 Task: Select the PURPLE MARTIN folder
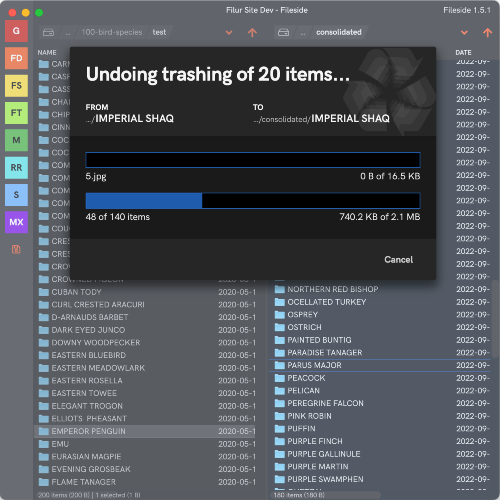pos(380,467)
